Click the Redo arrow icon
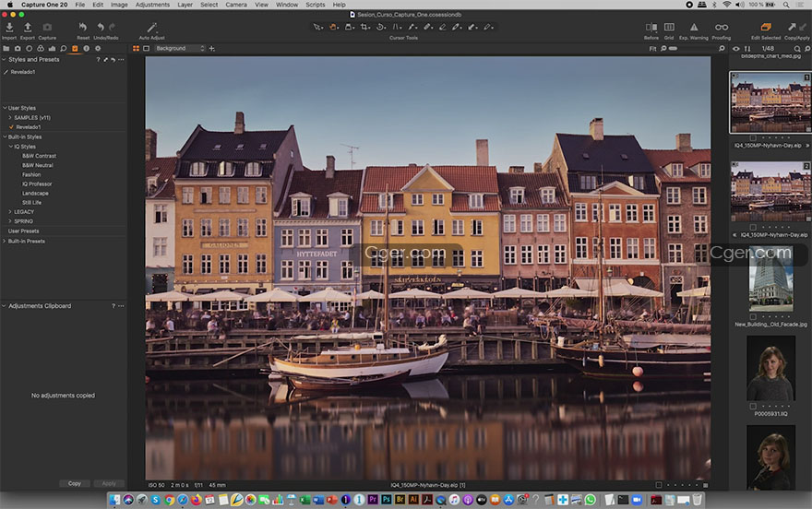The image size is (812, 509). coord(112,27)
